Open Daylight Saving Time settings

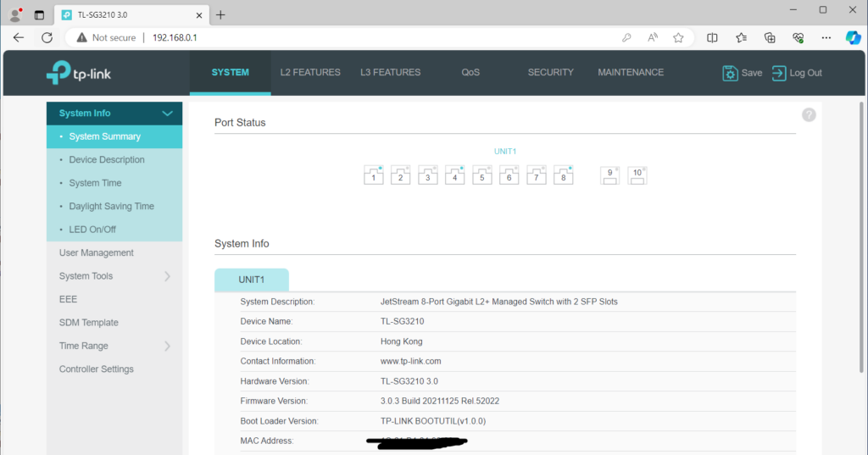click(114, 207)
